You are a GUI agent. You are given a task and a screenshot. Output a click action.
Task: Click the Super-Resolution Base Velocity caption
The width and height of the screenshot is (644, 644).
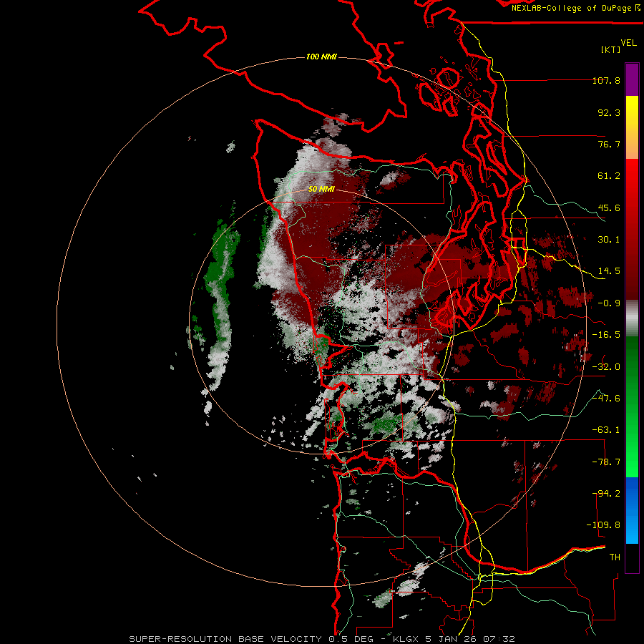(321, 639)
